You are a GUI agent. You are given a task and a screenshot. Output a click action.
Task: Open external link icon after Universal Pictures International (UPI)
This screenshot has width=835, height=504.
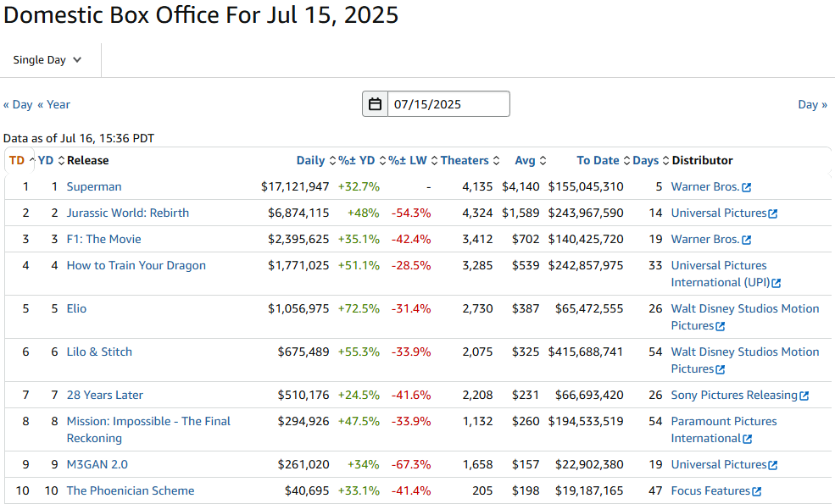coord(777,283)
